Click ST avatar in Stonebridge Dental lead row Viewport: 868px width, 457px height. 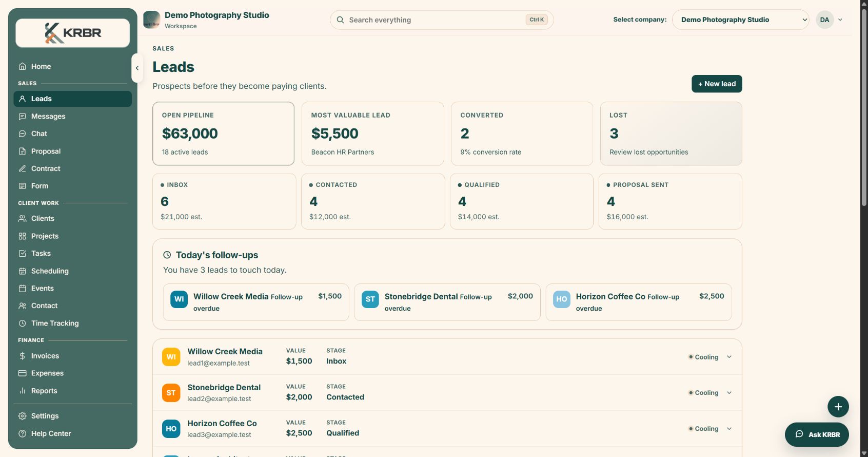pyautogui.click(x=171, y=393)
